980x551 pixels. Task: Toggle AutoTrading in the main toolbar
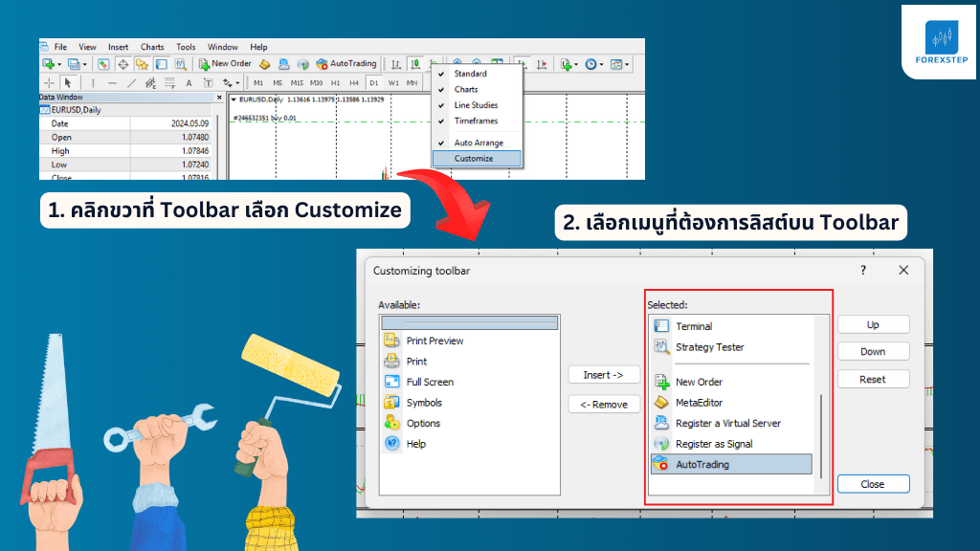coord(345,64)
